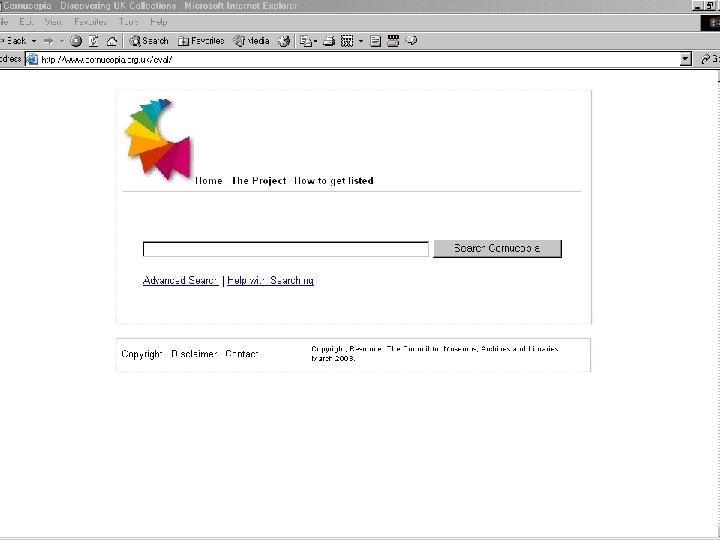
Task: Open the Advanced Search link
Action: tap(180, 280)
